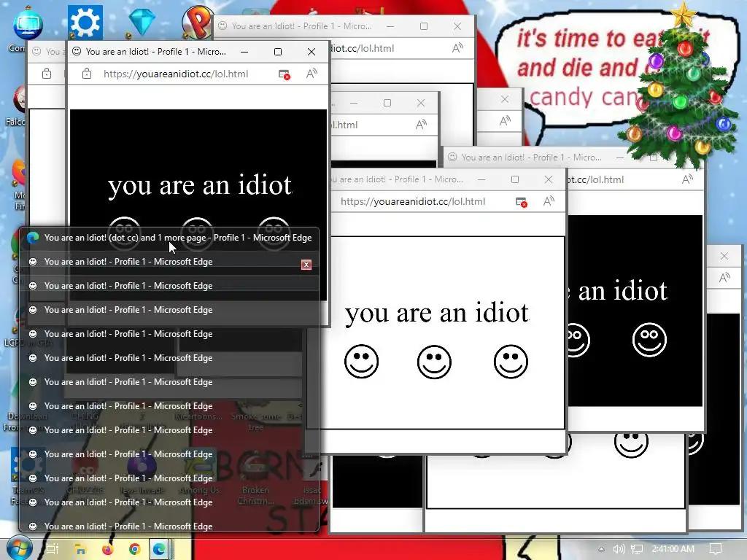747x560 pixels.
Task: Select the Mozilla Firefox desktop shortcut
Action: 20,174
